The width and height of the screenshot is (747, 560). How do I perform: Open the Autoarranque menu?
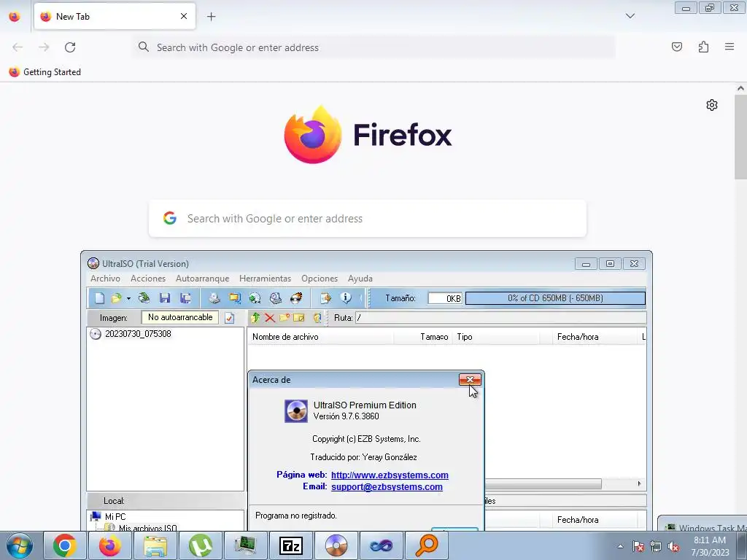(203, 279)
